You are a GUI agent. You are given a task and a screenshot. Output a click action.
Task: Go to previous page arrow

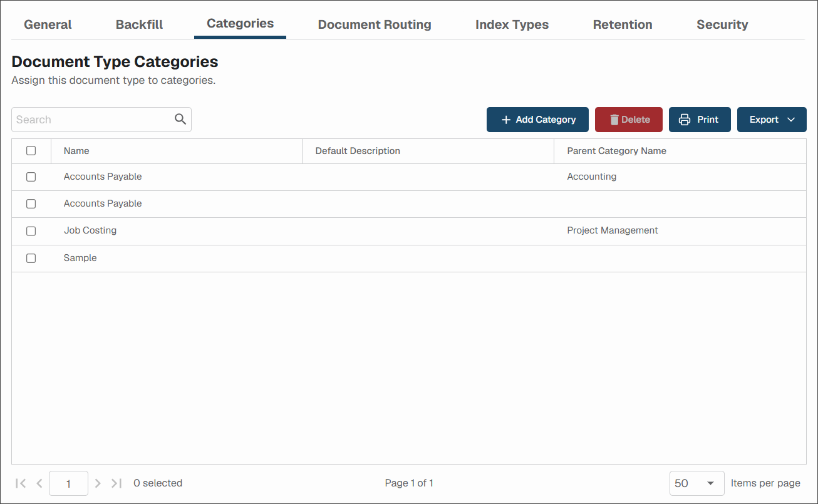tap(39, 483)
